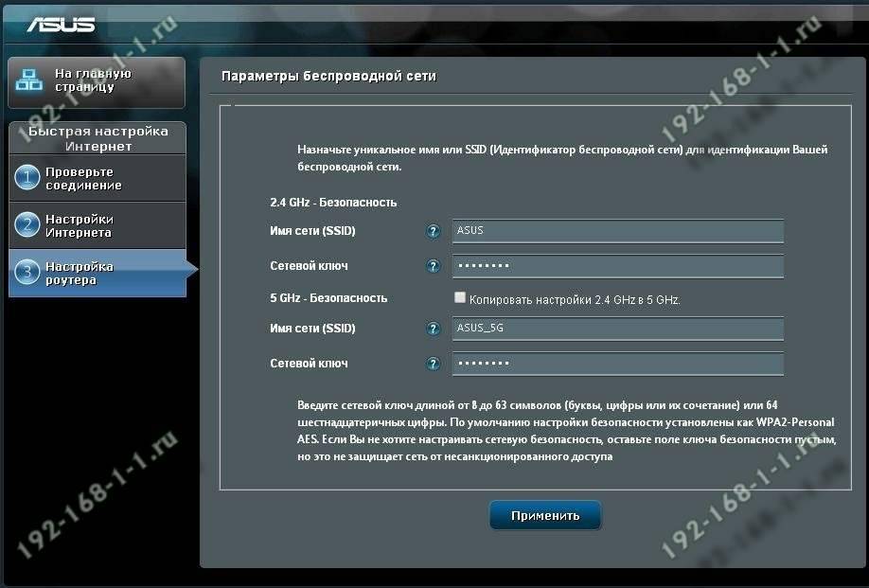Click 2.4 GHz SSID field containing ASUS

pos(618,231)
